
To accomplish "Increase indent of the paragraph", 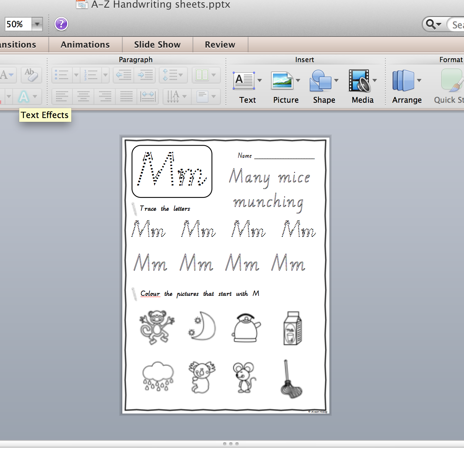I will click(x=145, y=75).
